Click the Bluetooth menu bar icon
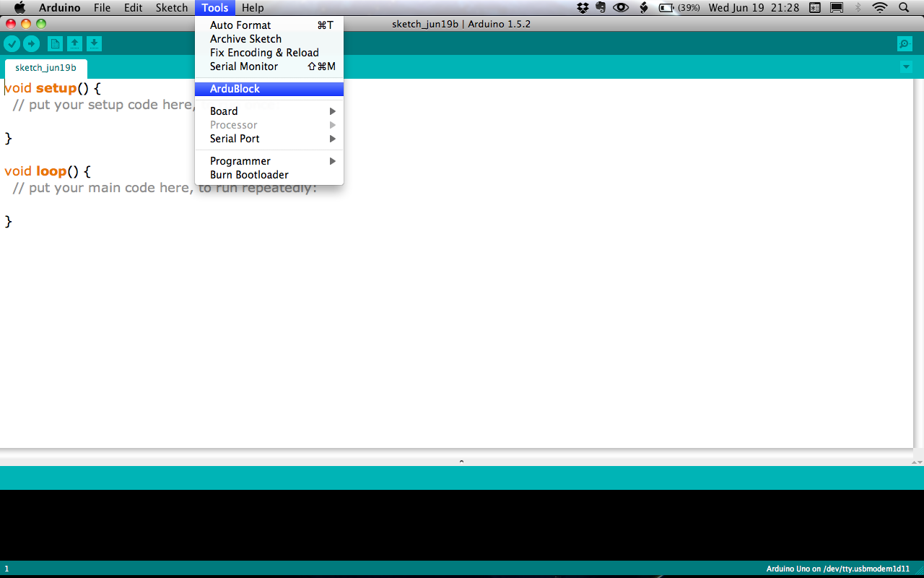924x578 pixels. coord(858,8)
